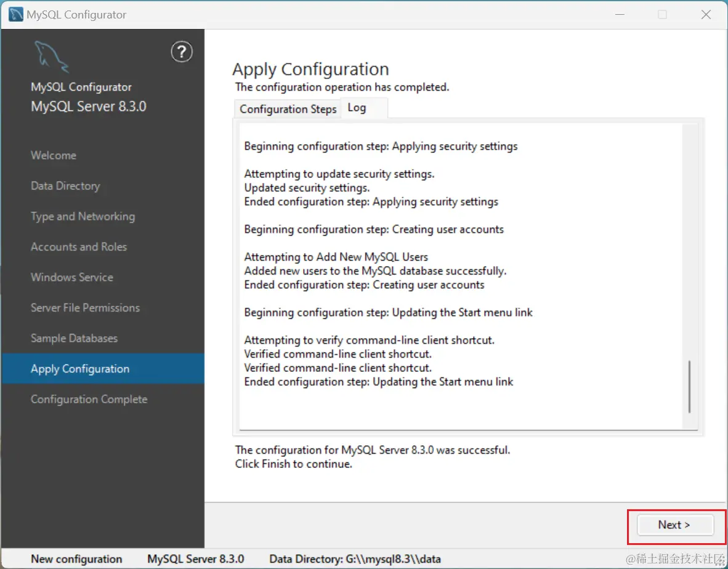
Task: Click the help question mark icon
Action: [181, 52]
